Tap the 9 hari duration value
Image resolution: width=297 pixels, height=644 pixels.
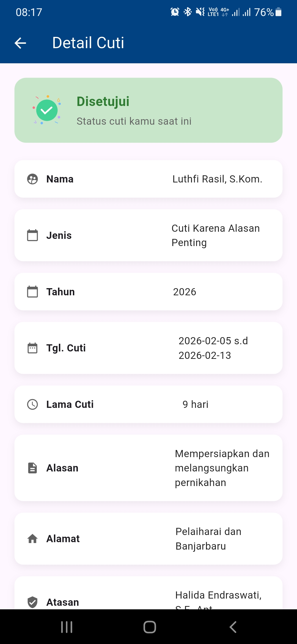(195, 405)
